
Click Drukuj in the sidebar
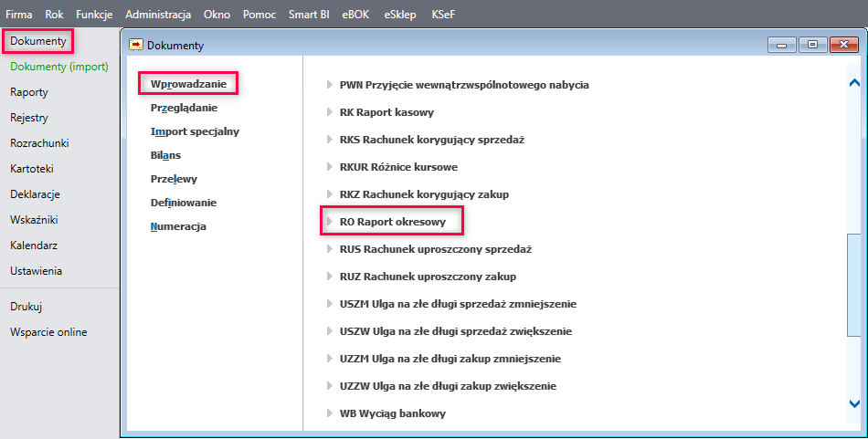[x=26, y=307]
